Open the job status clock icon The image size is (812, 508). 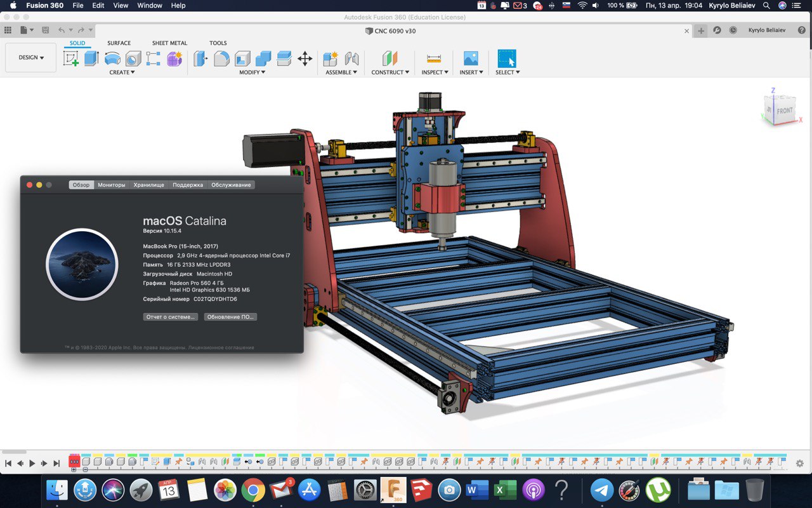coord(733,30)
